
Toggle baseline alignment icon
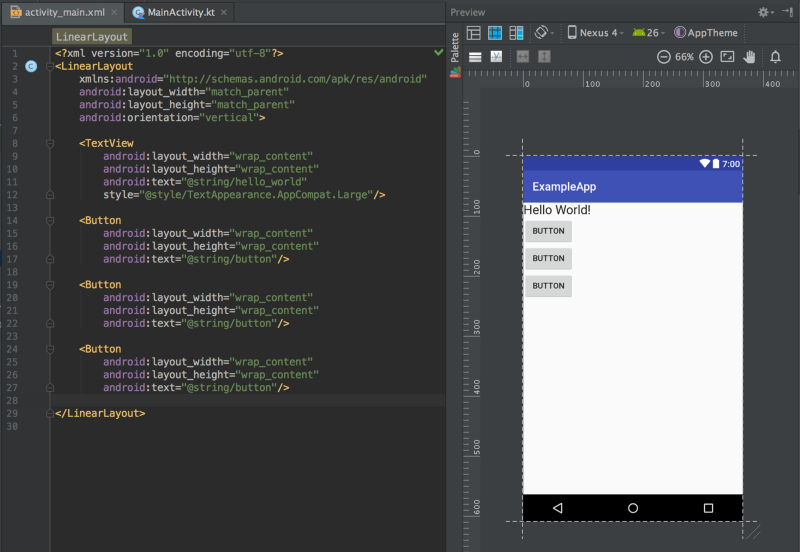[x=496, y=57]
